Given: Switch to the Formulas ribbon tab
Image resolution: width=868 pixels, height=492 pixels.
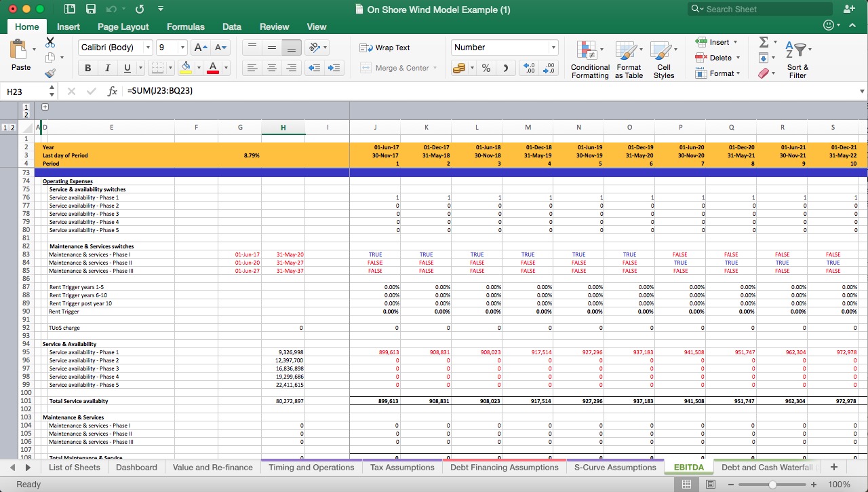Looking at the screenshot, I should tap(185, 26).
